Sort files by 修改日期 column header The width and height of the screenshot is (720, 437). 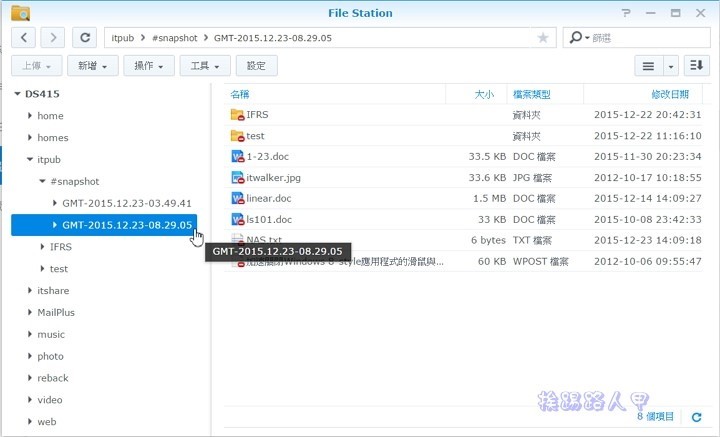(x=669, y=93)
